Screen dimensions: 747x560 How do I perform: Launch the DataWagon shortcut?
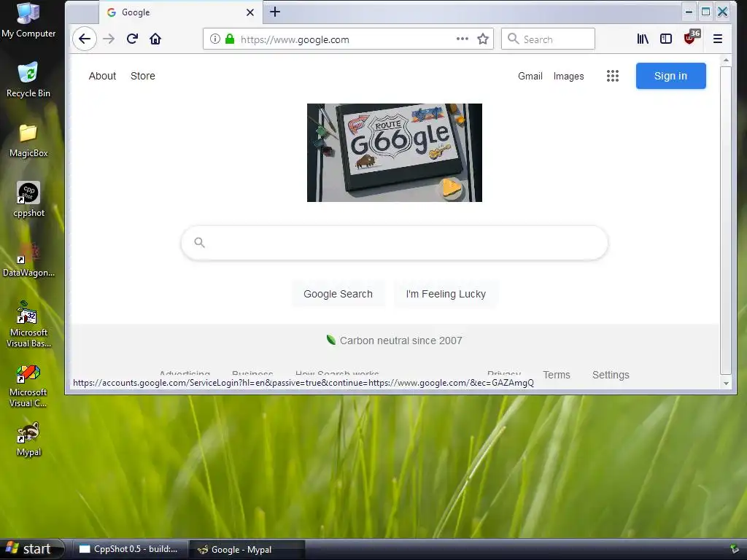click(x=28, y=260)
